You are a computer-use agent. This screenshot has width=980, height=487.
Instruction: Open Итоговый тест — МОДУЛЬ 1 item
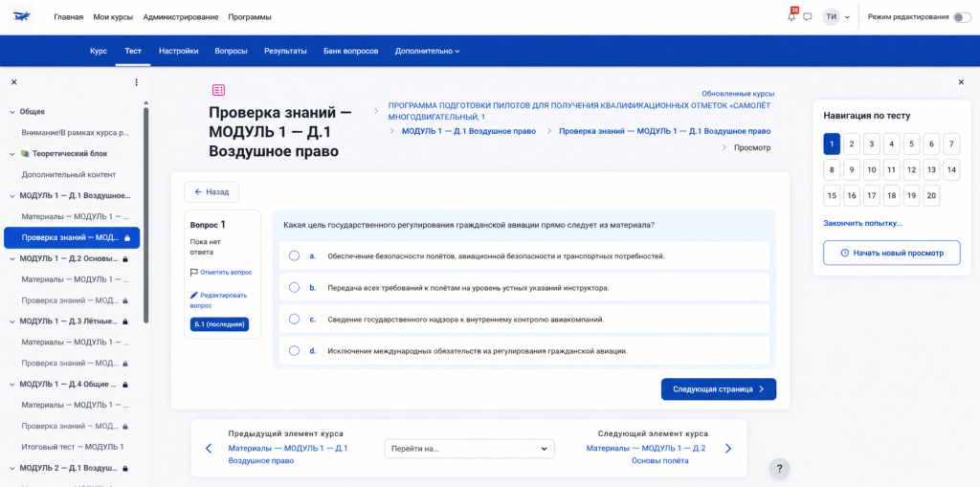tap(73, 447)
